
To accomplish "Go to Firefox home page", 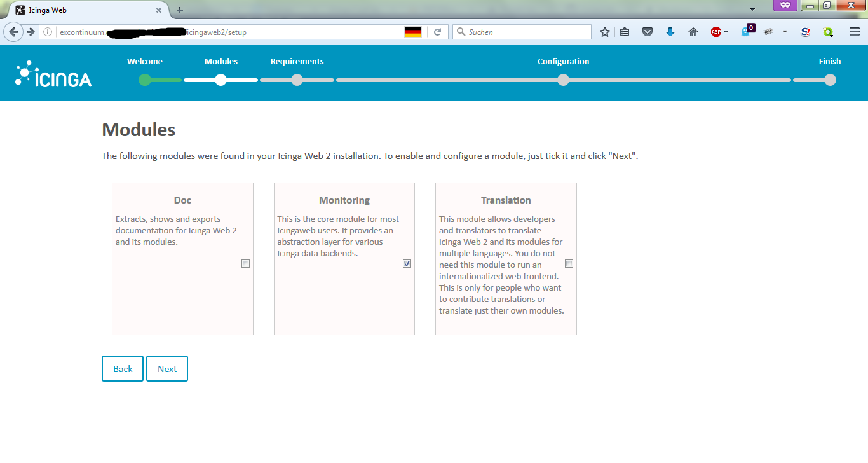I will (x=693, y=32).
